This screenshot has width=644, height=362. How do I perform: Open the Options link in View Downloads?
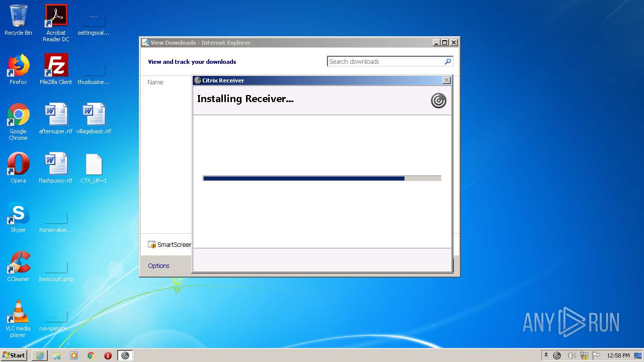(158, 266)
